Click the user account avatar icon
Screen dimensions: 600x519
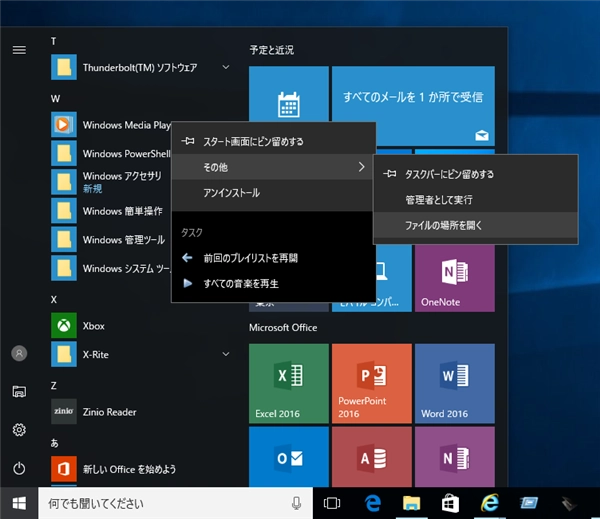19,353
